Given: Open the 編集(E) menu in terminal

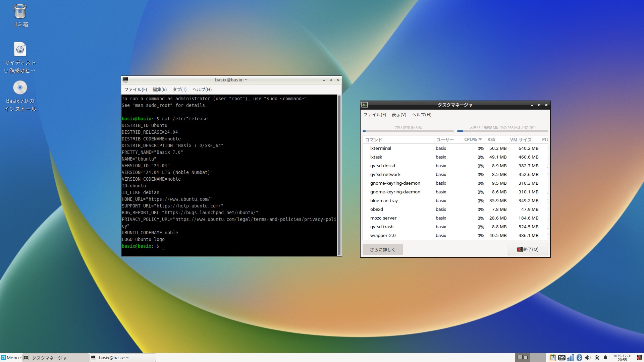Looking at the screenshot, I should [x=160, y=89].
